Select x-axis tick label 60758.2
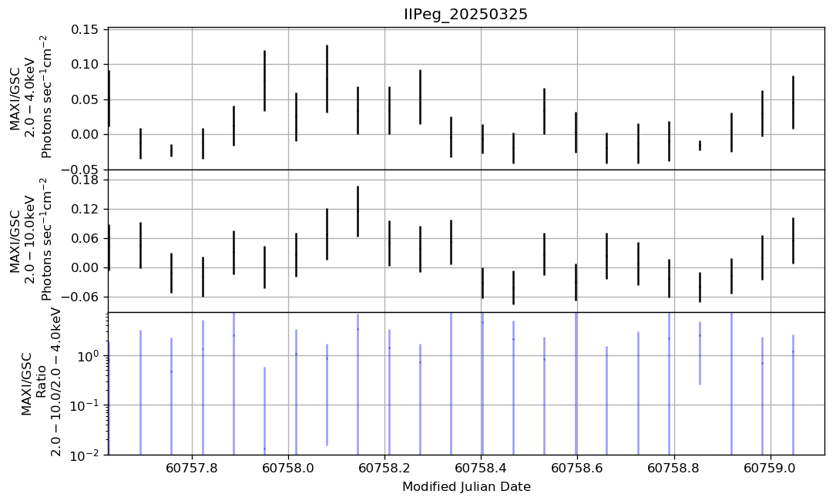This screenshot has height=504, width=836. click(385, 469)
